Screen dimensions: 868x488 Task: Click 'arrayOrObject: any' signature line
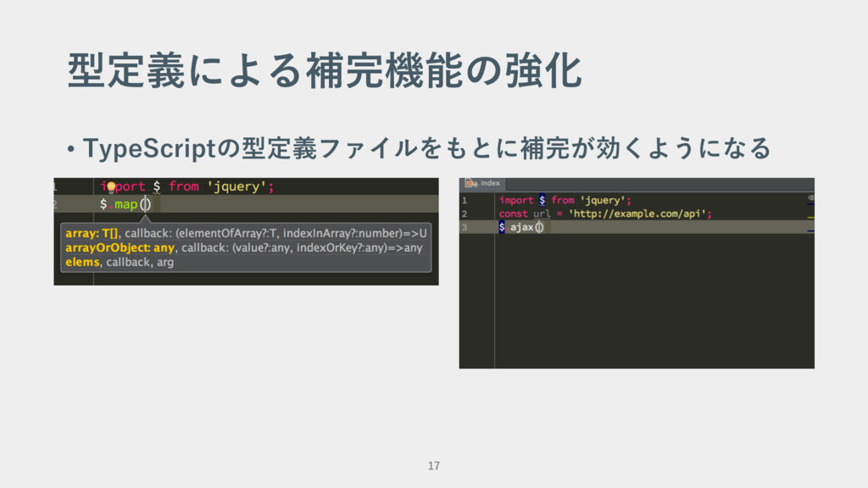coord(243,248)
